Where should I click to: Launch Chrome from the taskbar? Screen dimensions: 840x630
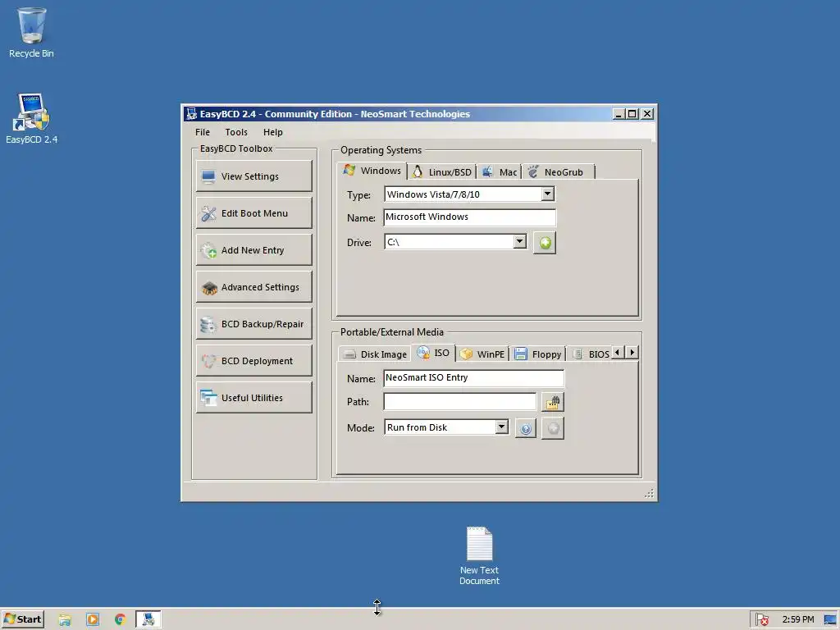[120, 620]
